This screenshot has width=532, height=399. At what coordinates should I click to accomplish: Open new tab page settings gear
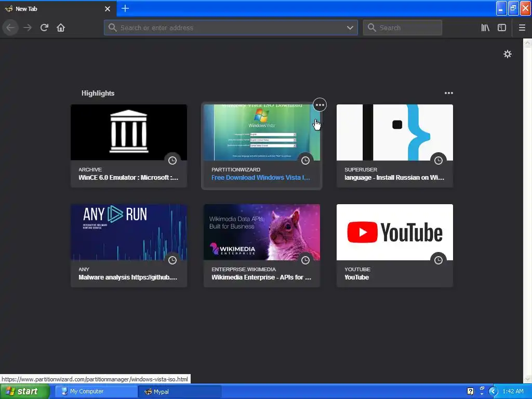(507, 54)
